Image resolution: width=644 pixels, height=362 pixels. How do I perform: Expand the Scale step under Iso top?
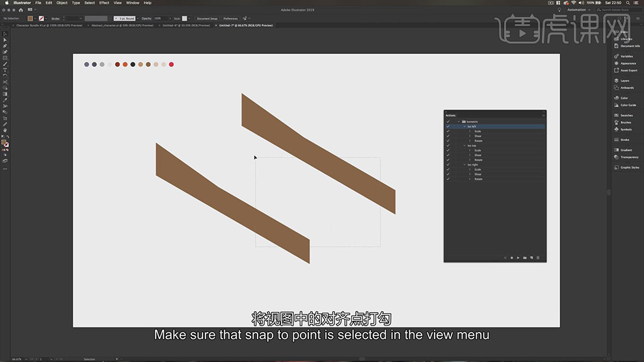click(470, 150)
